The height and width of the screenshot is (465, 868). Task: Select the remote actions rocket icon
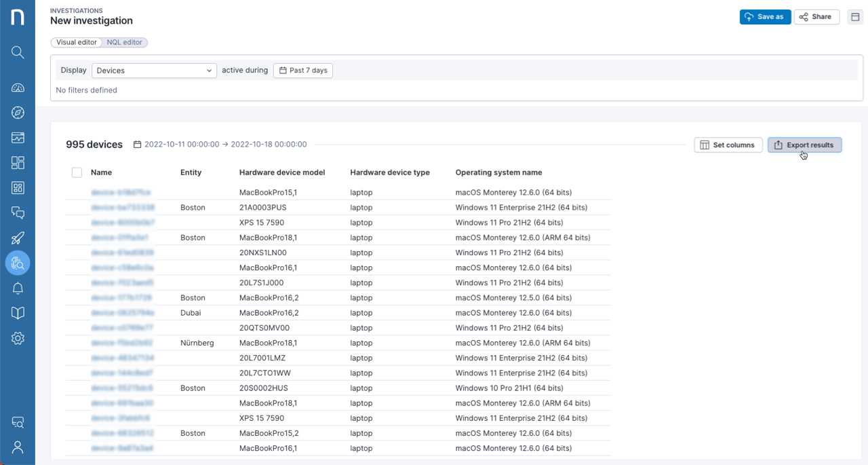pos(18,238)
